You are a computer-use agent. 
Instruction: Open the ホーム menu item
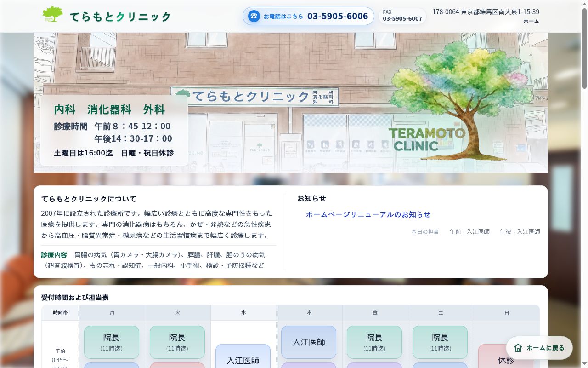[531, 21]
